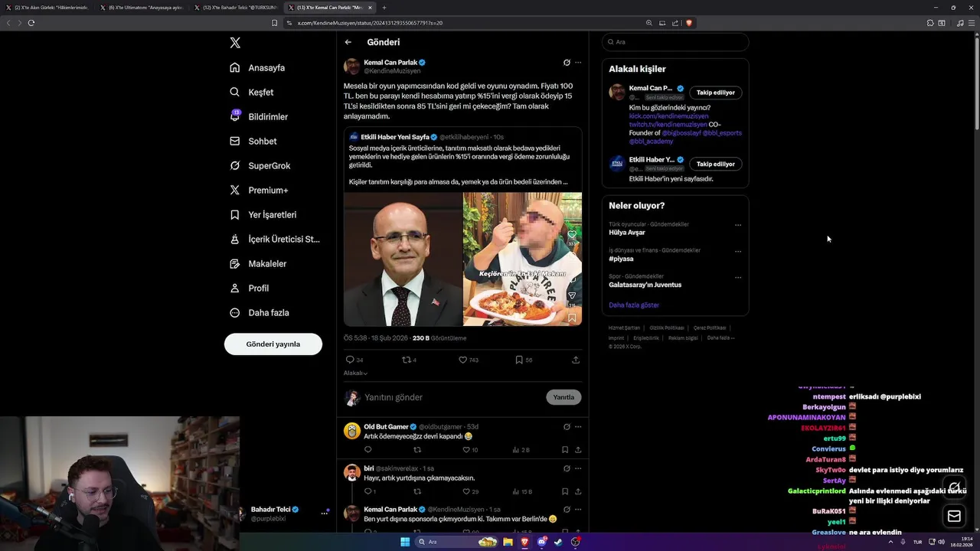
Task: Bookmark biri's reply
Action: [565, 491]
